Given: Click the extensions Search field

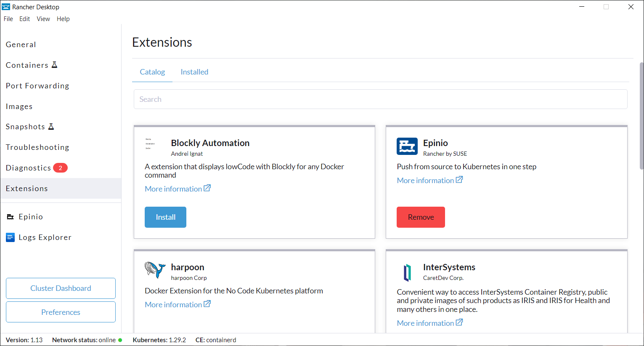Looking at the screenshot, I should coord(381,99).
